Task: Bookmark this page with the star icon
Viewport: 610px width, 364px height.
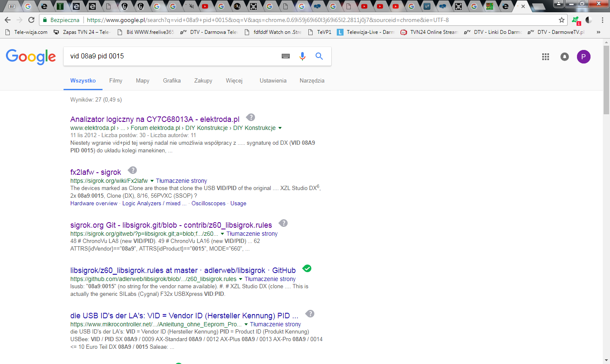Action: pos(562,20)
